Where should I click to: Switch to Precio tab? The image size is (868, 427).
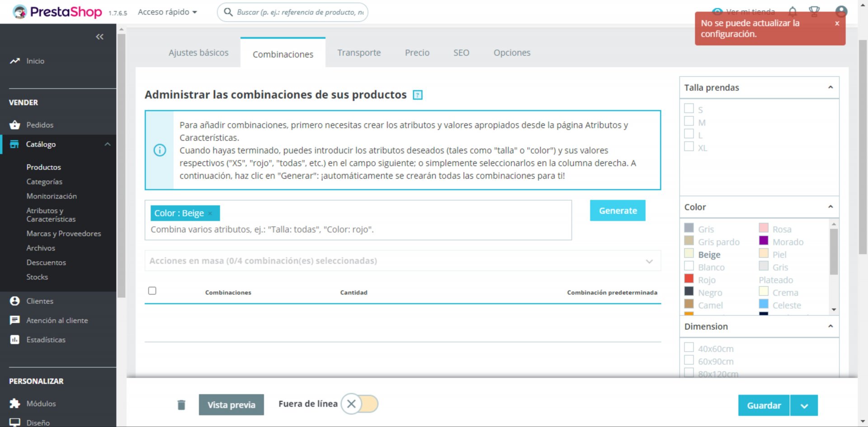pos(417,52)
